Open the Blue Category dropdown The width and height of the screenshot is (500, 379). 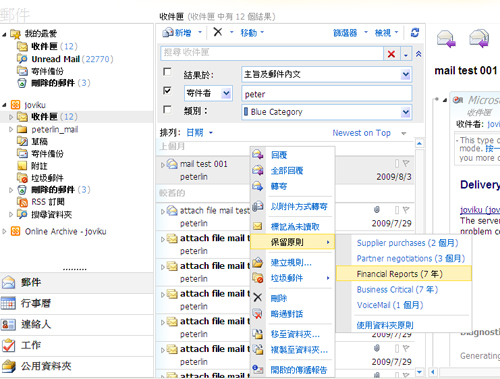tap(405, 112)
